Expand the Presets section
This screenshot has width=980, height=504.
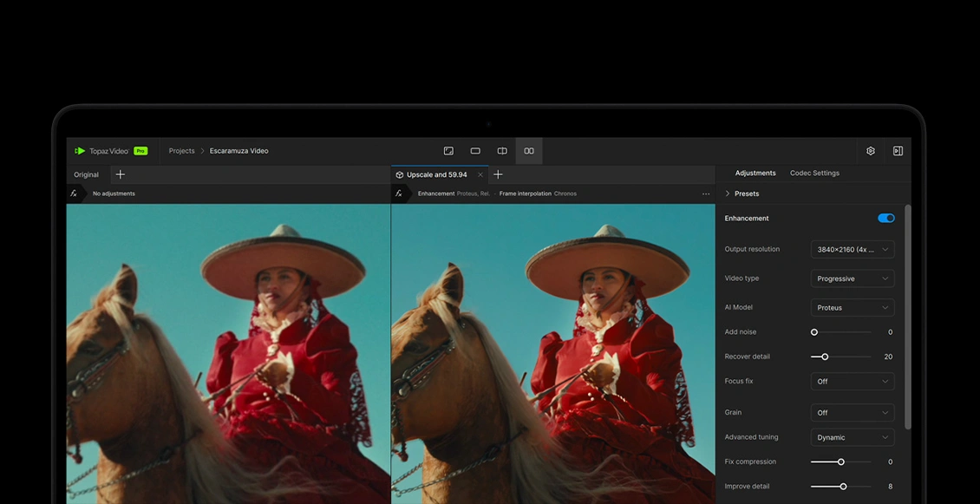(x=742, y=193)
